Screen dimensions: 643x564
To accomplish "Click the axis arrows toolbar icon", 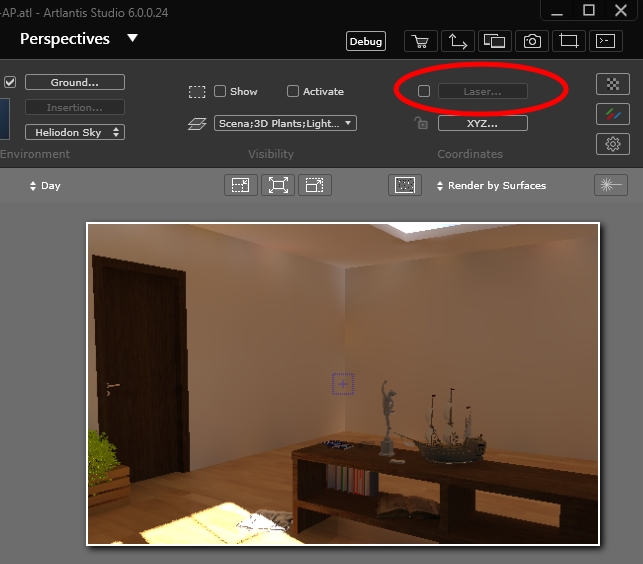I will (x=458, y=41).
